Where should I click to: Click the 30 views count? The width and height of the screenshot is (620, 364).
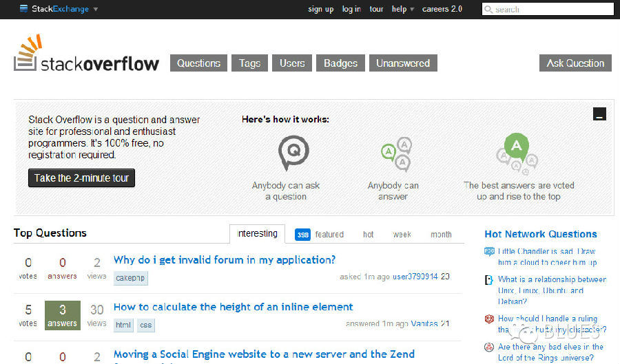pos(96,315)
